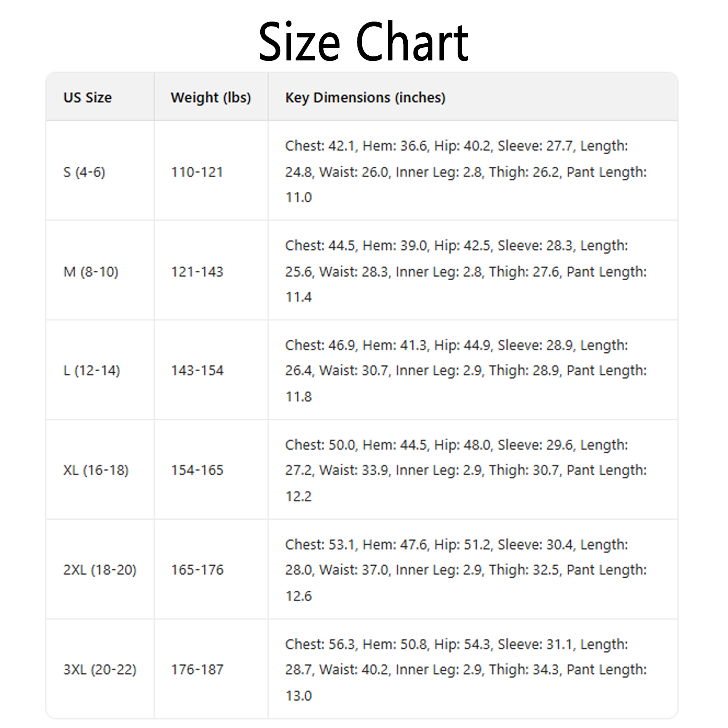Screen dimensions: 728x728
Task: Click the 176-187 weight value
Action: click(197, 670)
